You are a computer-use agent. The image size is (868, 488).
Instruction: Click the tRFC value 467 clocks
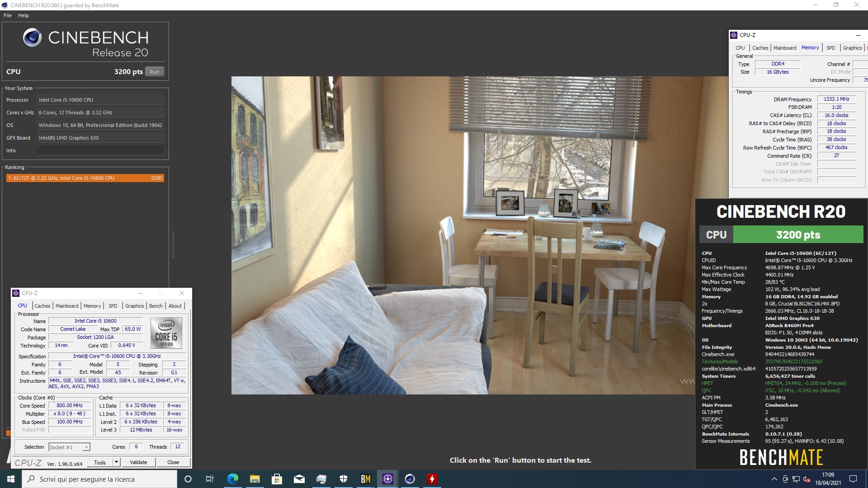[836, 147]
